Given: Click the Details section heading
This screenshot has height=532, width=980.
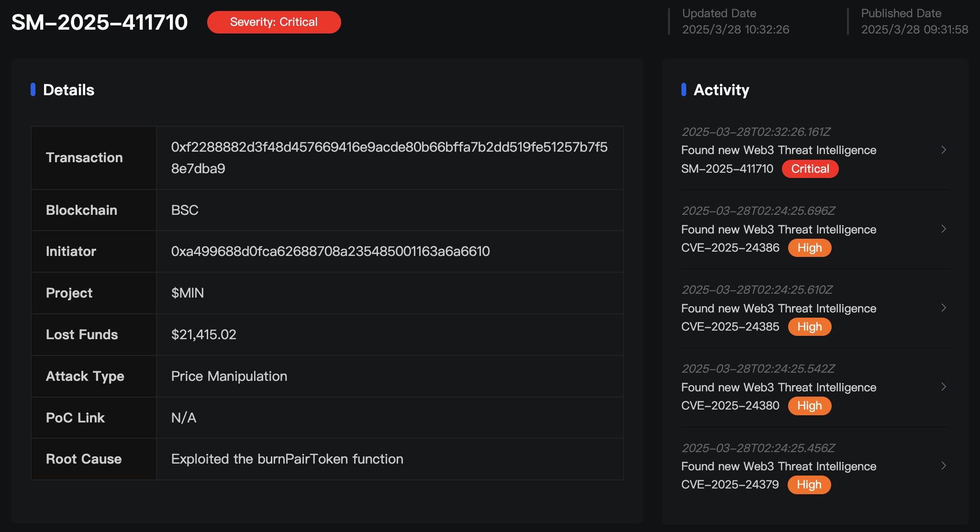Looking at the screenshot, I should (68, 90).
